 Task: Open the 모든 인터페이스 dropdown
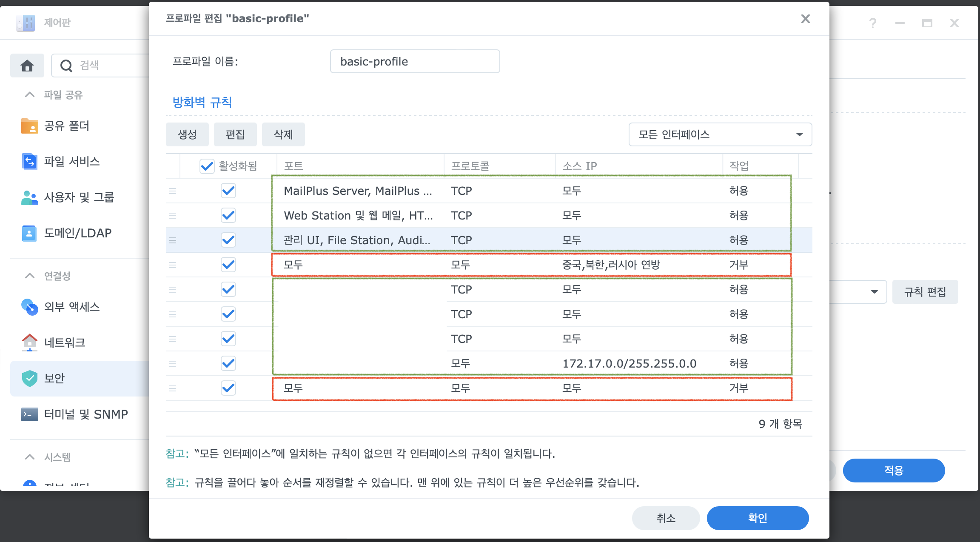point(720,134)
